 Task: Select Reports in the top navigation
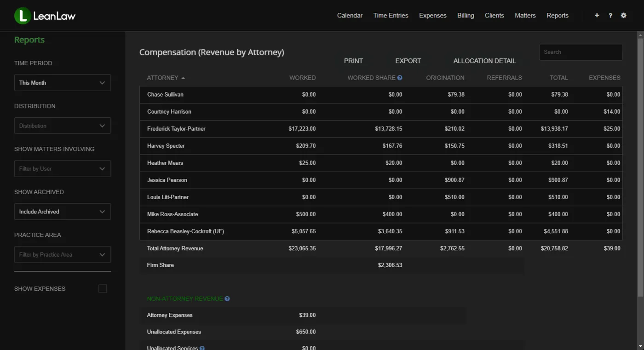(558, 15)
